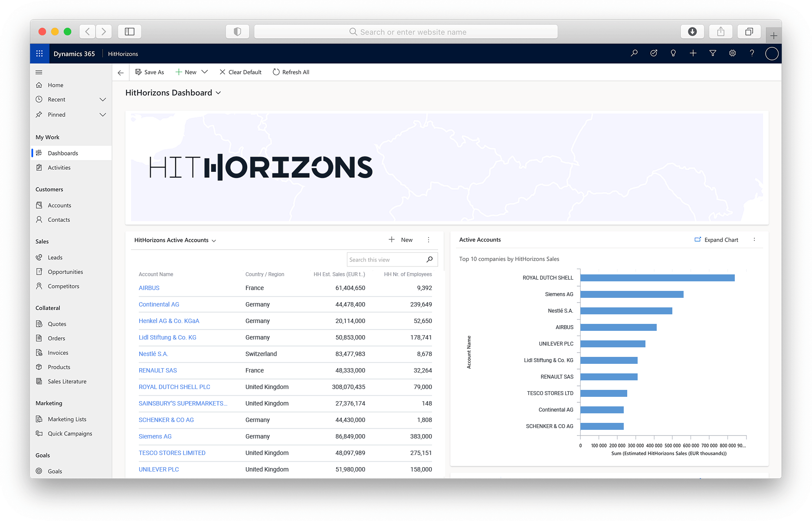812x521 pixels.
Task: Go back using the dashboard back arrow
Action: (121, 73)
